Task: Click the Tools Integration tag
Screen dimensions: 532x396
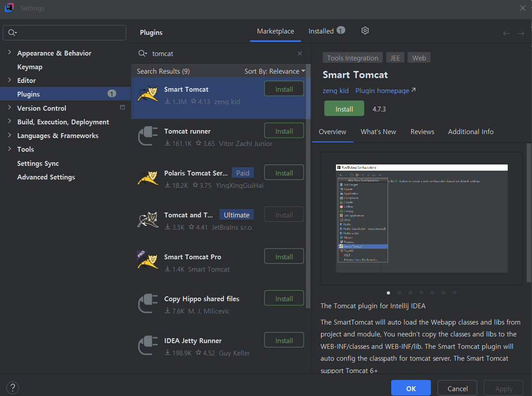Action: [353, 58]
